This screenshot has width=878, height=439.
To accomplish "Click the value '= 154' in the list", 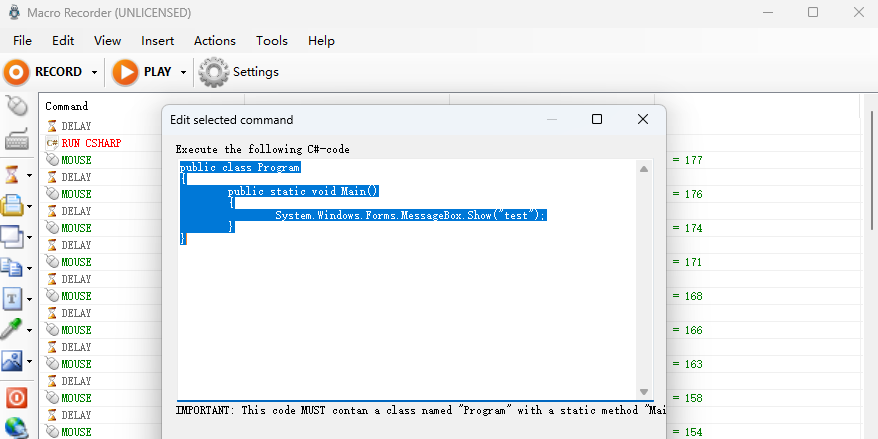I will pyautogui.click(x=687, y=432).
